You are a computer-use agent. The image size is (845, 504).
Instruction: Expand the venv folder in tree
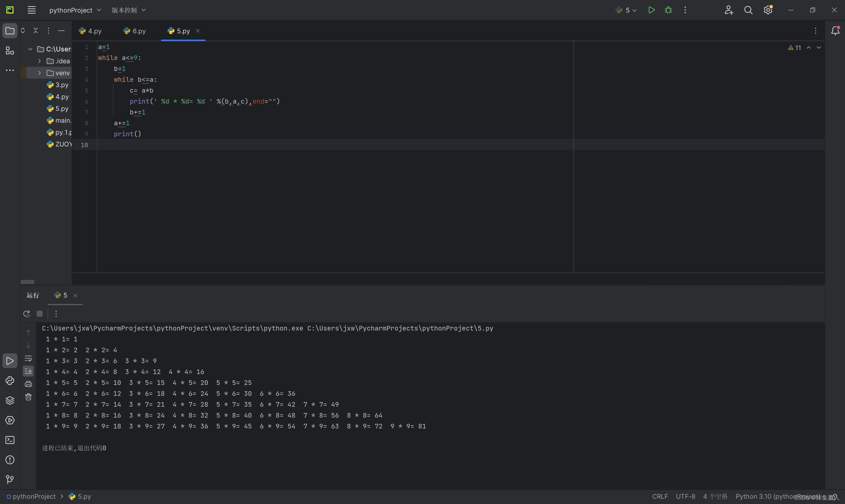39,73
